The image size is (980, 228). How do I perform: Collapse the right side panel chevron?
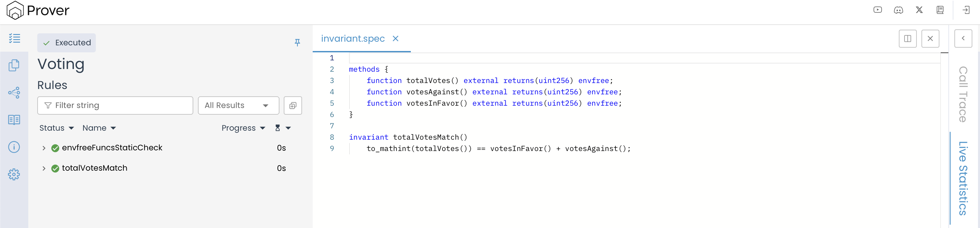coord(963,39)
